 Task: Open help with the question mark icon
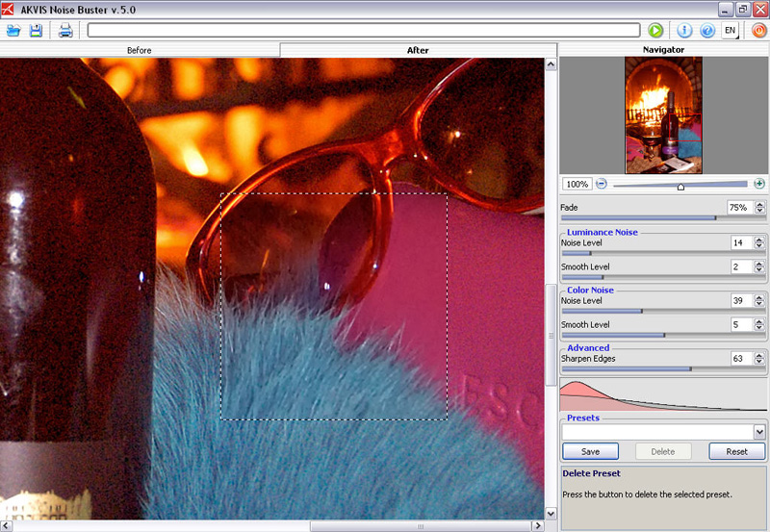point(707,31)
